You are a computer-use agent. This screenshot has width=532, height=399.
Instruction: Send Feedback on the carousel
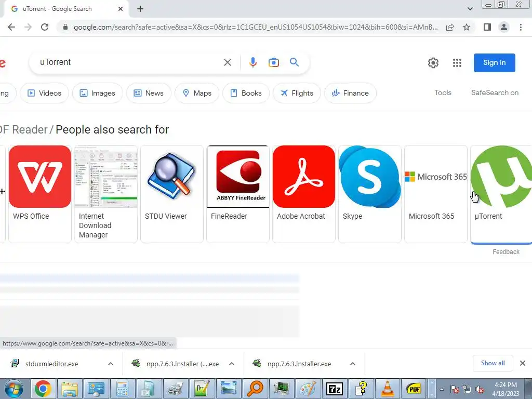pyautogui.click(x=506, y=252)
